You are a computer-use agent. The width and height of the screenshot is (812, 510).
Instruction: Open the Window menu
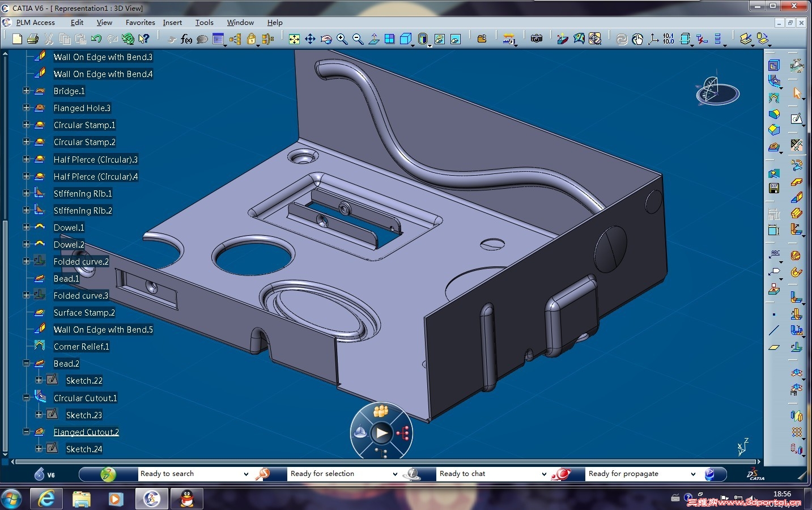240,23
